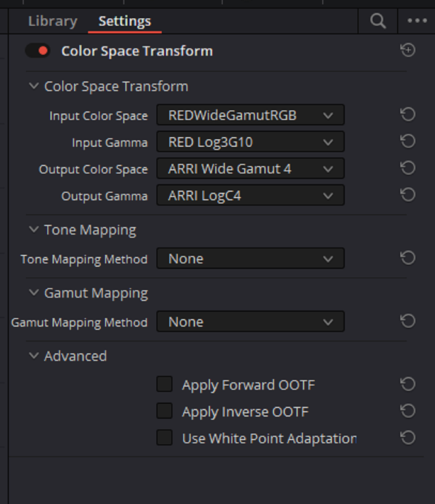Click the Output Color Space label
This screenshot has height=504, width=435.
pyautogui.click(x=93, y=169)
